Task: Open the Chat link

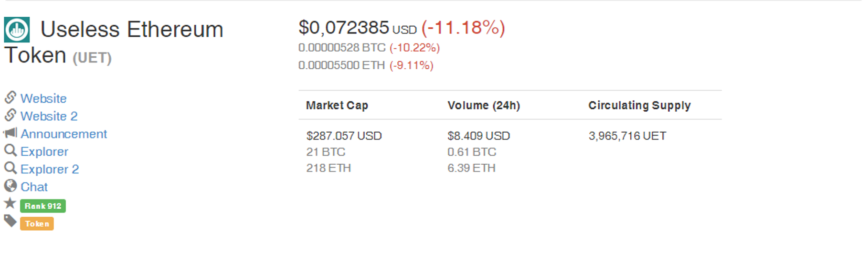Action: point(34,187)
